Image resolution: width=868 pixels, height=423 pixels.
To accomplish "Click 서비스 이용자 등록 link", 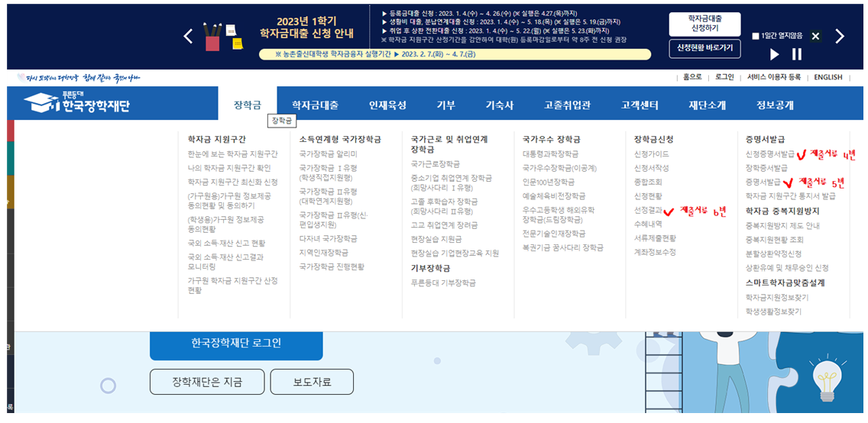I will (774, 77).
